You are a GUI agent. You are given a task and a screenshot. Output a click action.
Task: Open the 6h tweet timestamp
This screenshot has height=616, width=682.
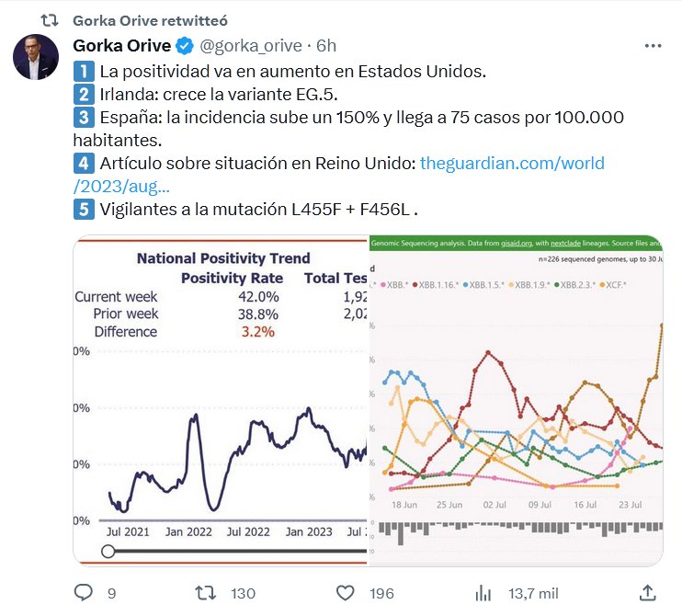point(326,45)
